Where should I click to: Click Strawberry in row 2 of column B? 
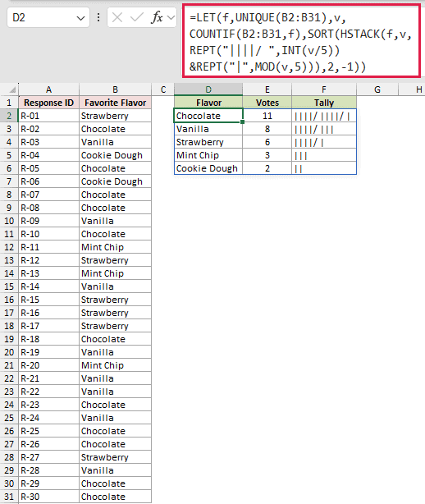point(116,116)
